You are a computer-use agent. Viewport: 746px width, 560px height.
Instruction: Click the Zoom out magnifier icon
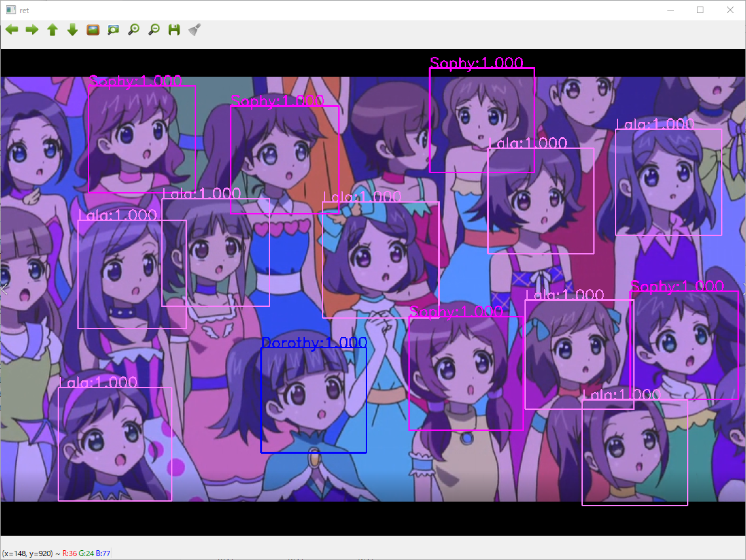click(x=153, y=30)
